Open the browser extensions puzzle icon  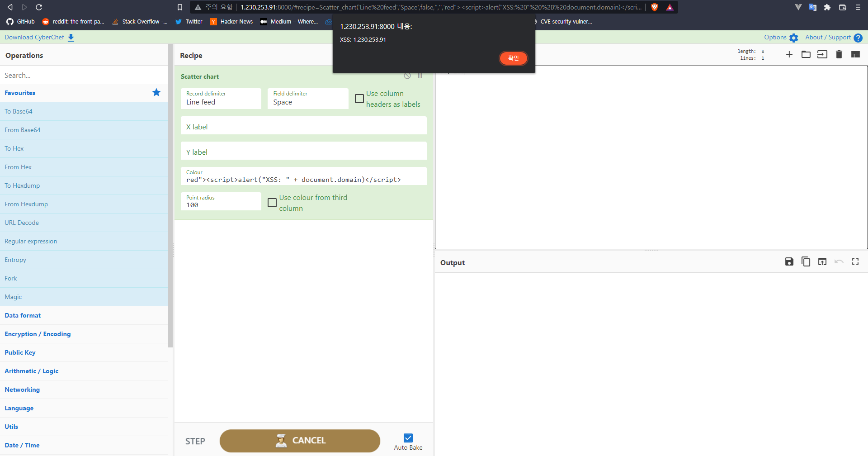[827, 7]
